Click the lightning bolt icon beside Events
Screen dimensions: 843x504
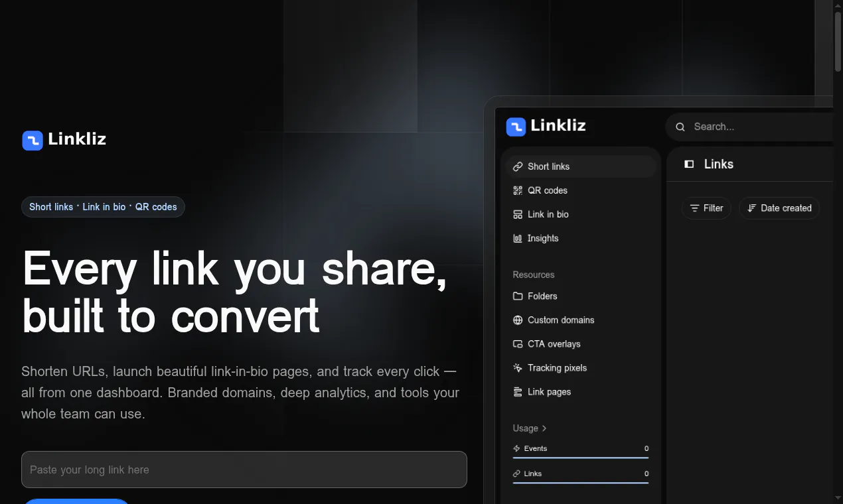click(517, 448)
